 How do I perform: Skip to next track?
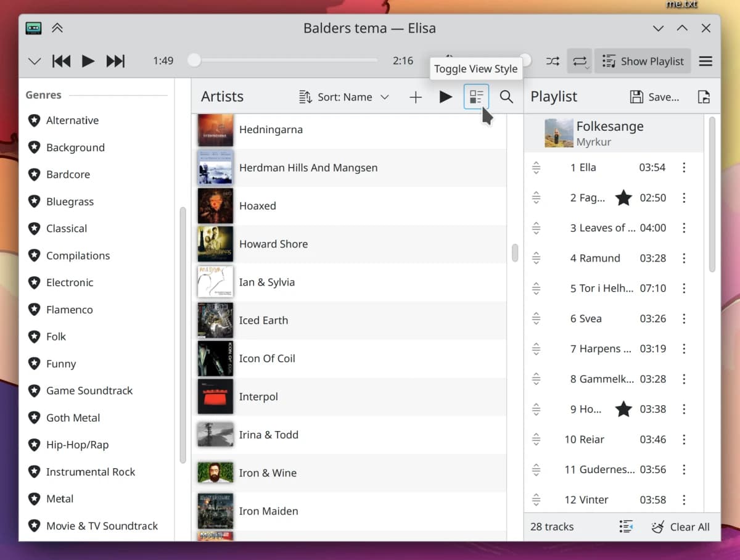[x=115, y=61]
